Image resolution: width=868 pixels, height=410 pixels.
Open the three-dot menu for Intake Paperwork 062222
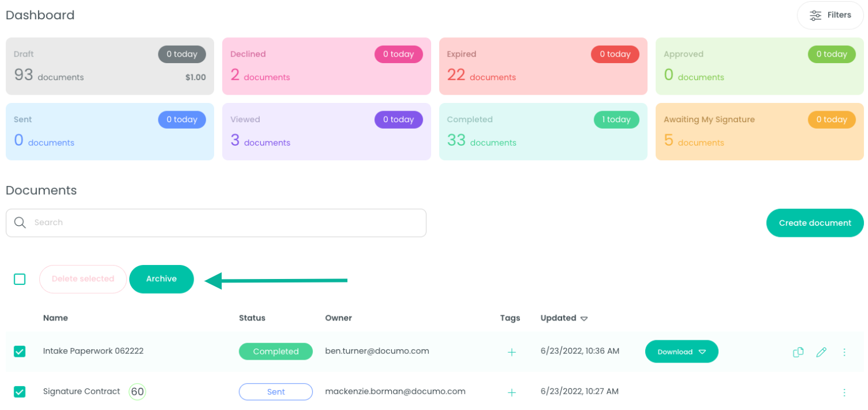click(844, 352)
